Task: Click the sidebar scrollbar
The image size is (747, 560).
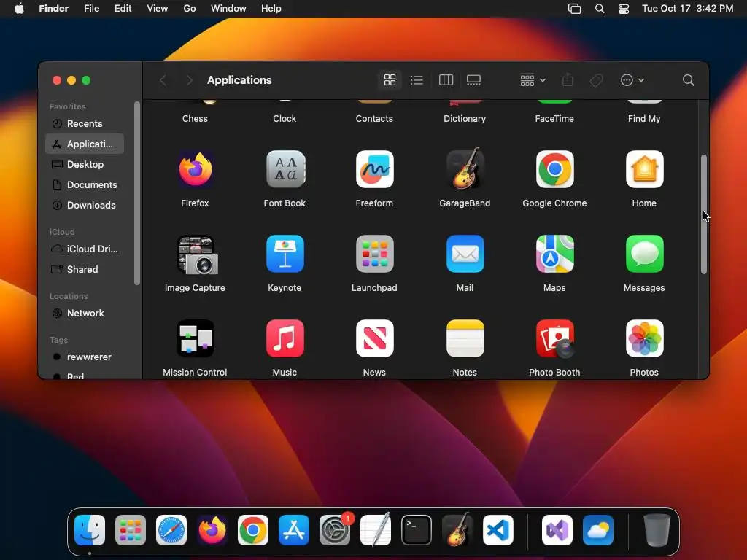Action: click(x=137, y=192)
